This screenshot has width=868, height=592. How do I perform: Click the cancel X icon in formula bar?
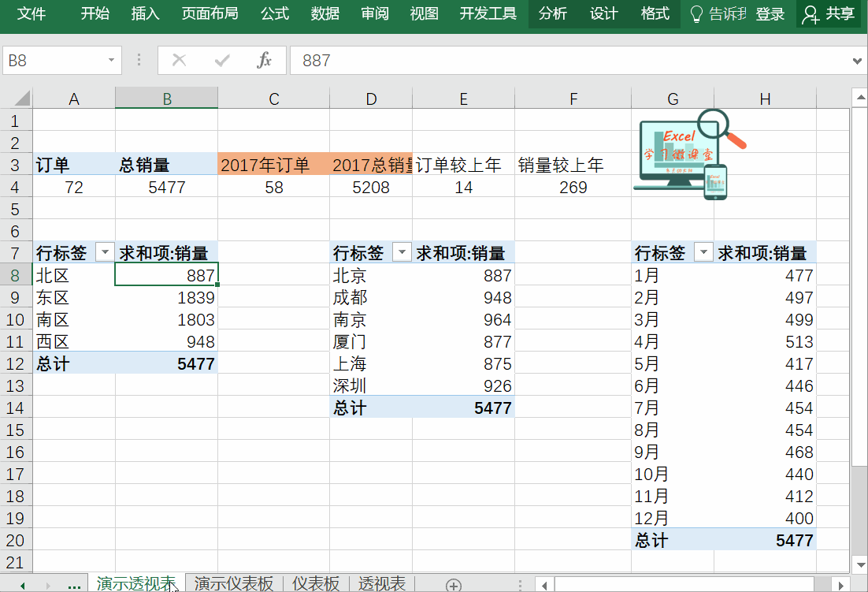tap(180, 61)
